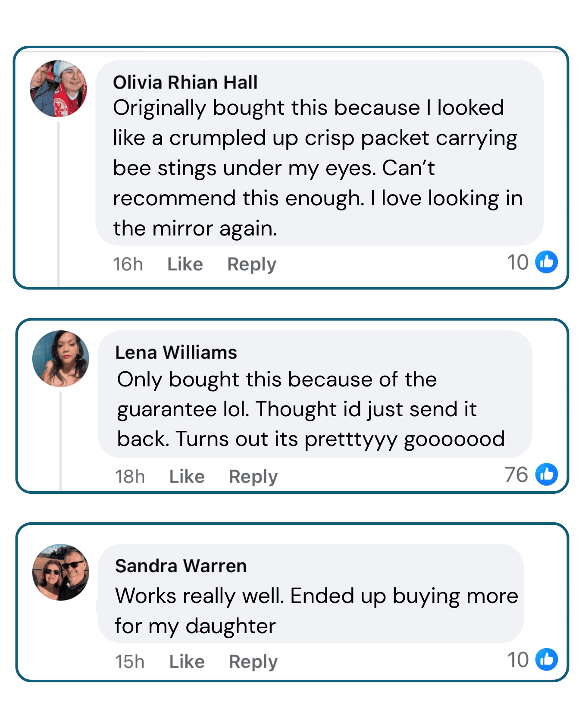Open Olivia Rhian Hall's profile name link

pyautogui.click(x=185, y=82)
